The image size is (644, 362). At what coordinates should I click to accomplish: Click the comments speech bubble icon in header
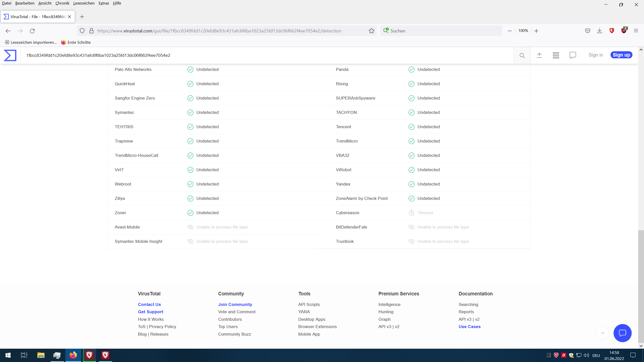tap(573, 55)
